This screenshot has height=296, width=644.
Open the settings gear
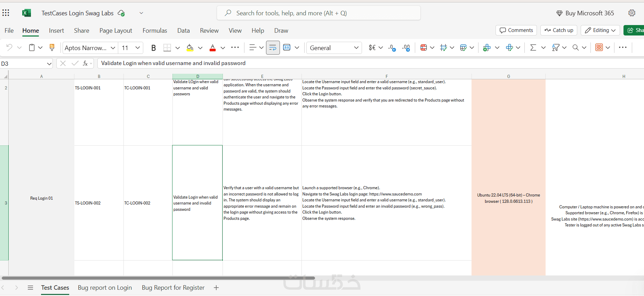(x=632, y=13)
